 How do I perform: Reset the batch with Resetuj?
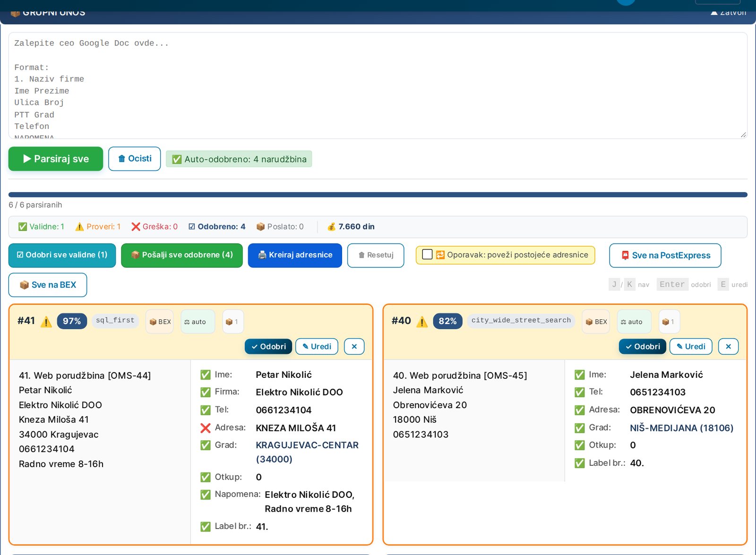point(376,255)
